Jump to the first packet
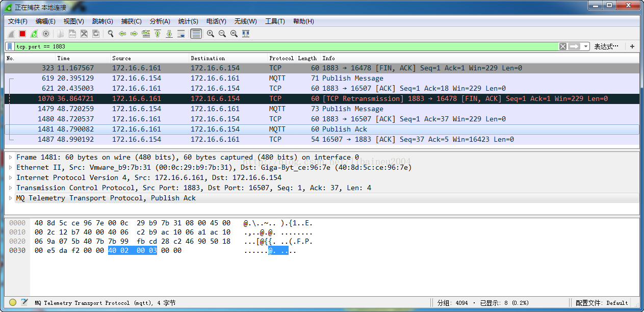The width and height of the screenshot is (644, 312). coord(158,34)
